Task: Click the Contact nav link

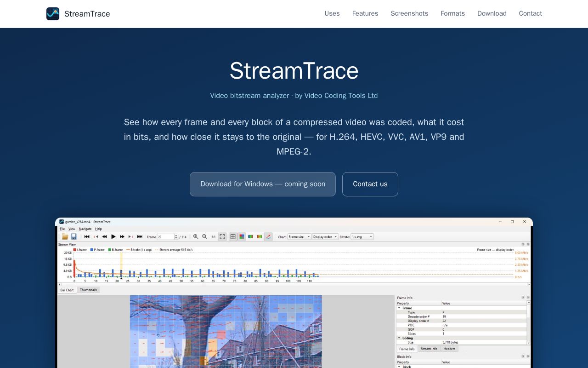Action: (531, 13)
